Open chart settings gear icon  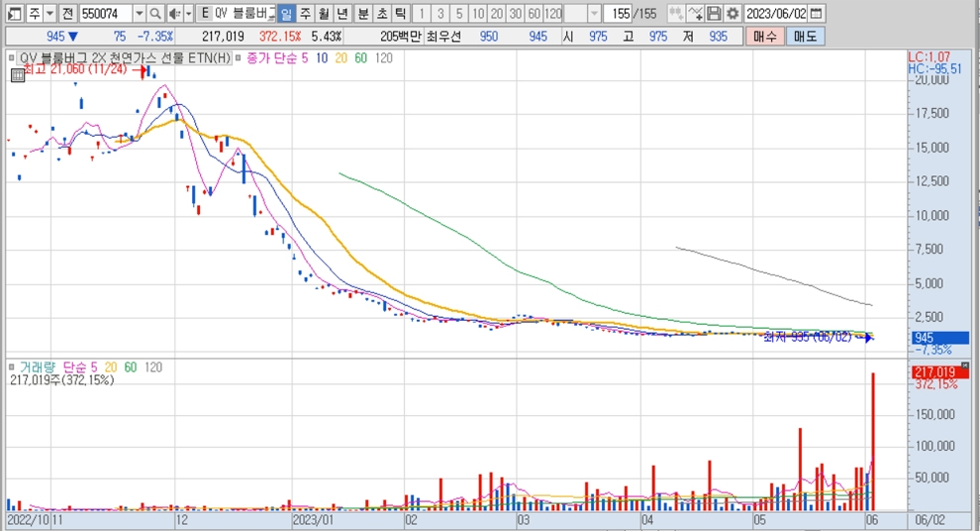point(732,13)
